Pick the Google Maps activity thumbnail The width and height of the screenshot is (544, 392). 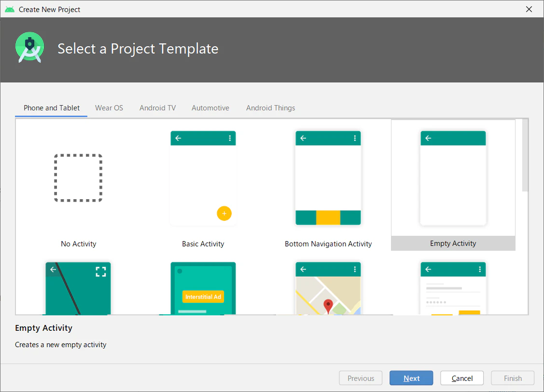pos(328,288)
